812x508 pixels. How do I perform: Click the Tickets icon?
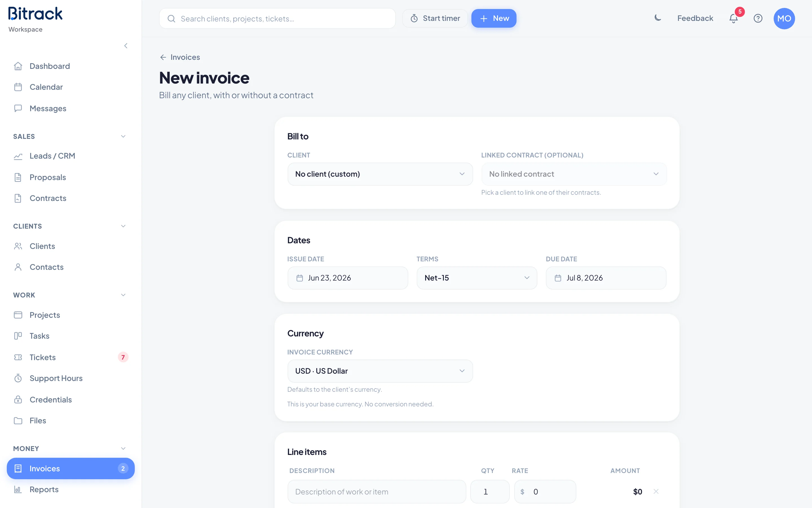pos(18,357)
